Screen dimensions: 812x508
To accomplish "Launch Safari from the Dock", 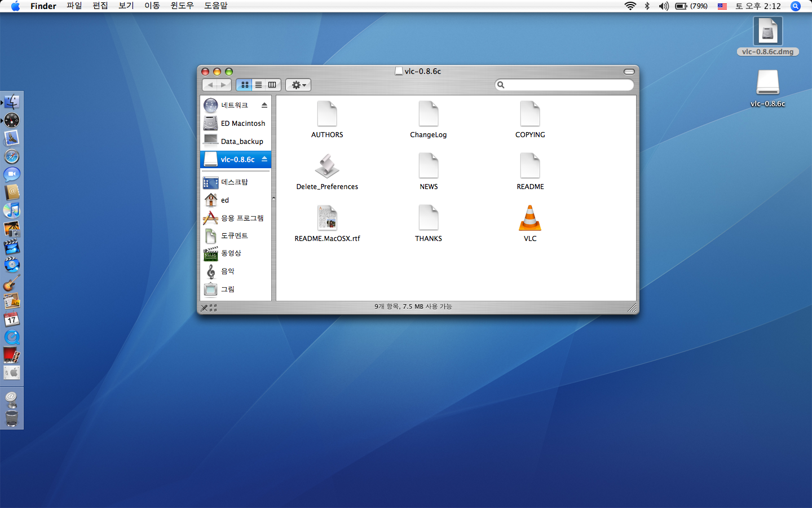I will click(x=12, y=156).
